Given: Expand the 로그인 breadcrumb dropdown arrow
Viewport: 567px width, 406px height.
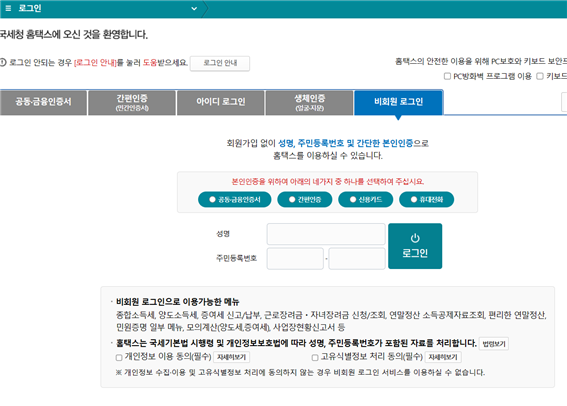Looking at the screenshot, I should (x=194, y=9).
